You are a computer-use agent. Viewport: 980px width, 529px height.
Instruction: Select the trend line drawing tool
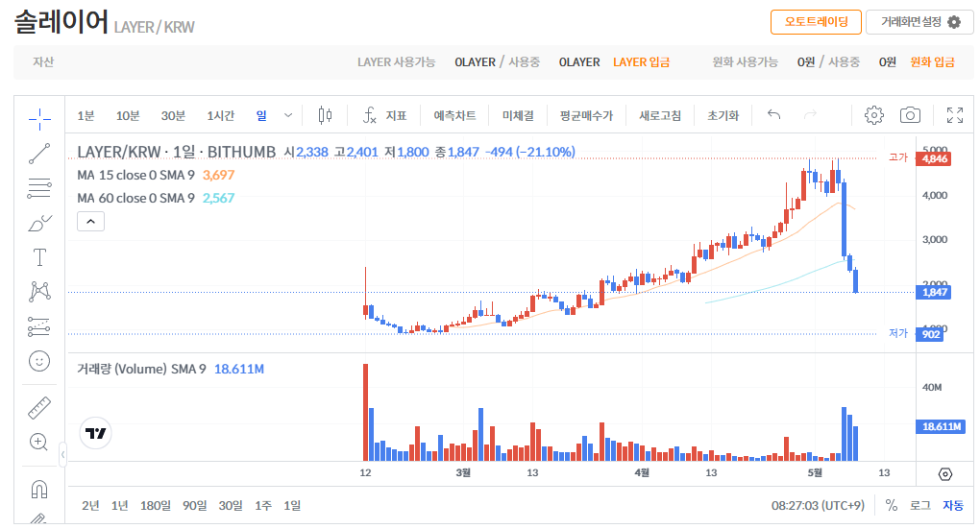click(x=39, y=154)
